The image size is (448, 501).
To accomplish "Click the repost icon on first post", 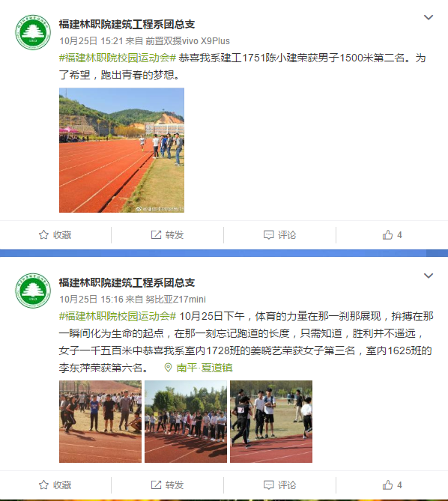I will (156, 235).
